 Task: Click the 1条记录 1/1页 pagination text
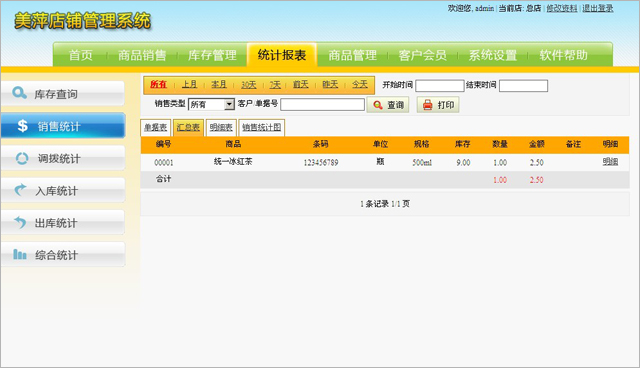385,204
